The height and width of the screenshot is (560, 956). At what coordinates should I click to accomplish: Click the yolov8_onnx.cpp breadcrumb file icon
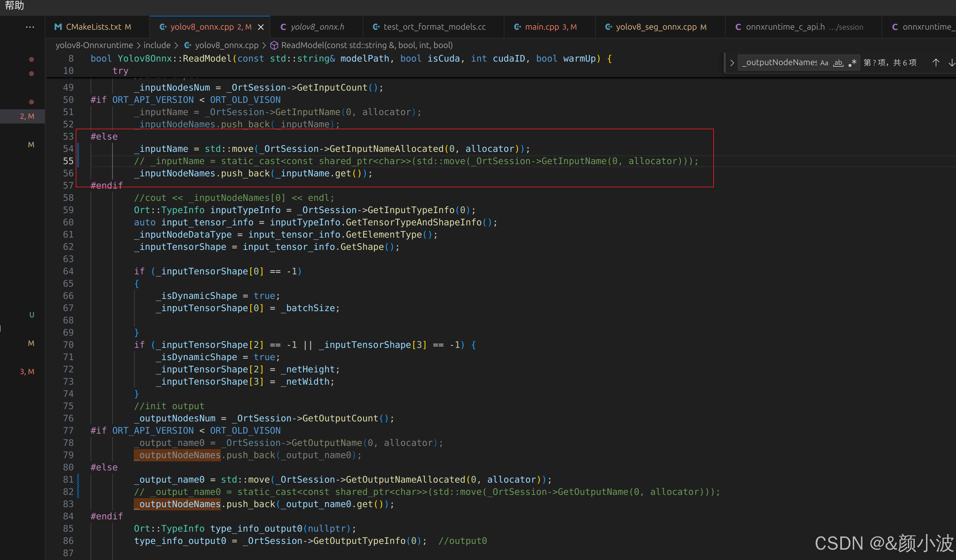tap(187, 45)
